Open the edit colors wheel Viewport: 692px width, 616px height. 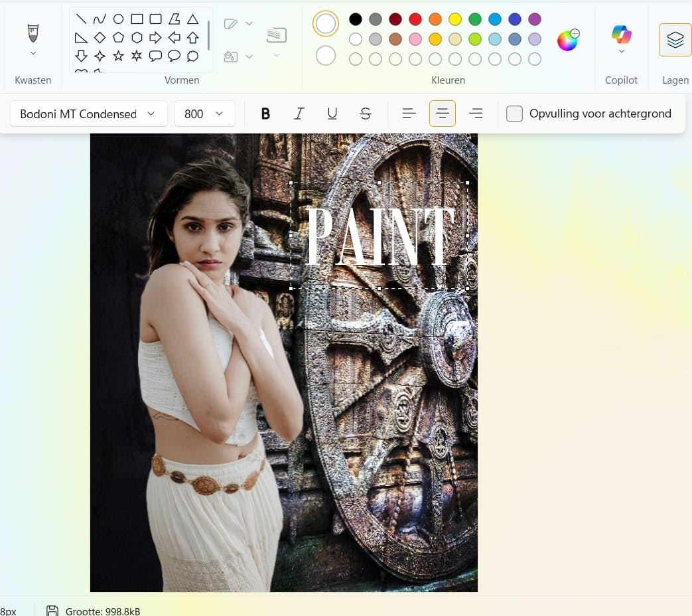(568, 40)
